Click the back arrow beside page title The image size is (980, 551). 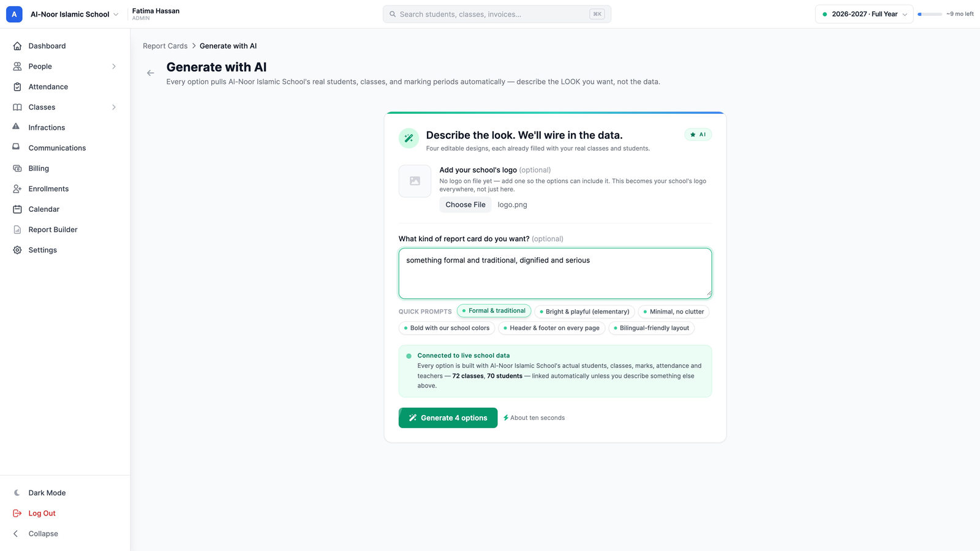pos(151,73)
